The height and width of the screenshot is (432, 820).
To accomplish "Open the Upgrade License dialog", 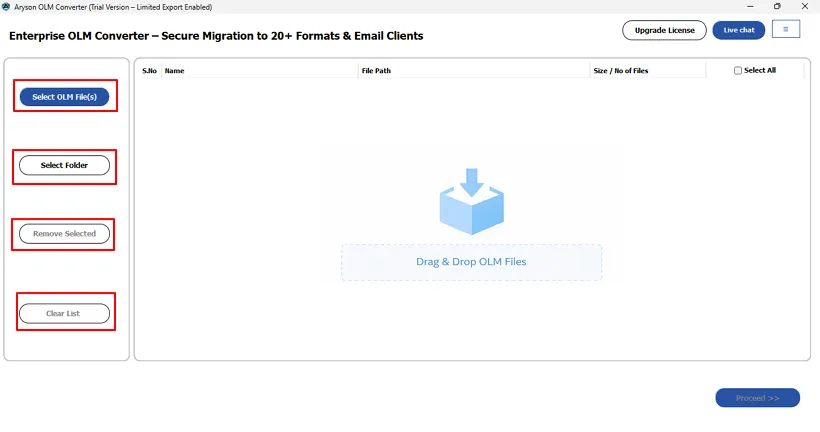I will pyautogui.click(x=664, y=30).
